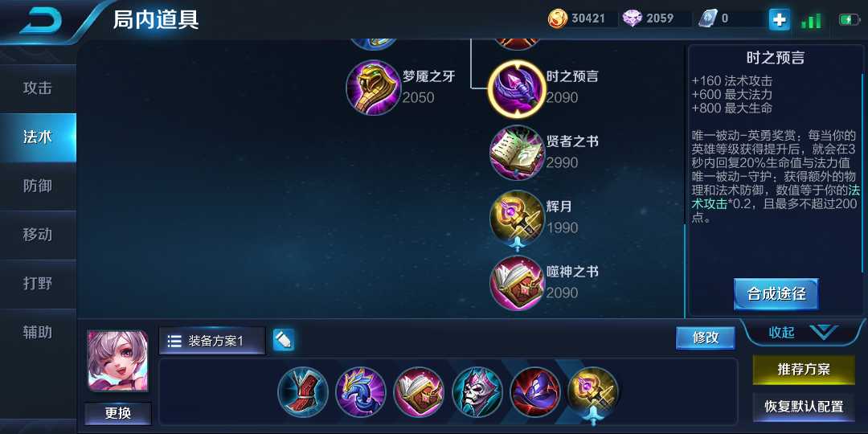Click the 收起 down chevron arrow
Image resolution: width=868 pixels, height=434 pixels.
(x=824, y=332)
